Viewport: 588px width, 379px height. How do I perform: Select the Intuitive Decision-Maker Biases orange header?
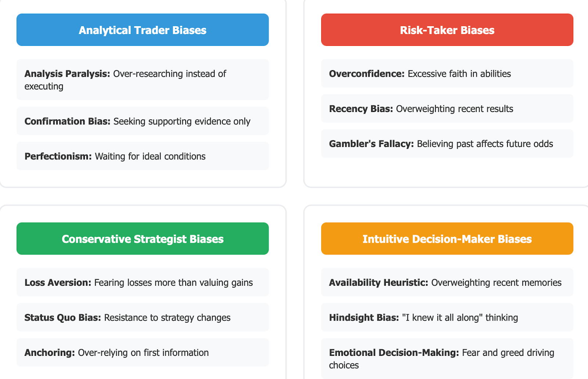(447, 239)
